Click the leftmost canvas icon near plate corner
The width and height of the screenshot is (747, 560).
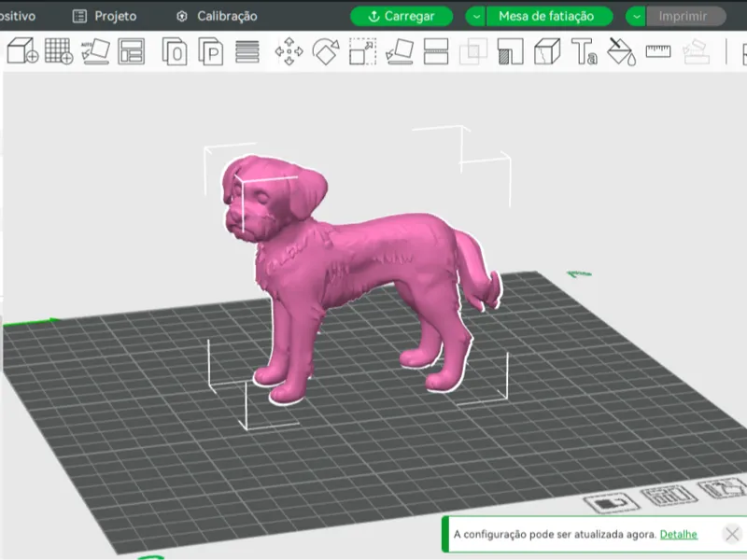(x=612, y=503)
